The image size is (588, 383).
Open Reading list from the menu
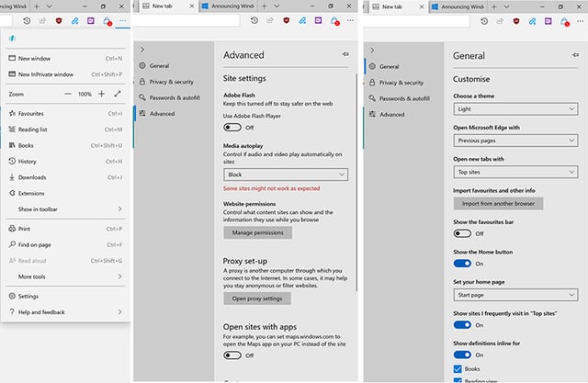66,130
